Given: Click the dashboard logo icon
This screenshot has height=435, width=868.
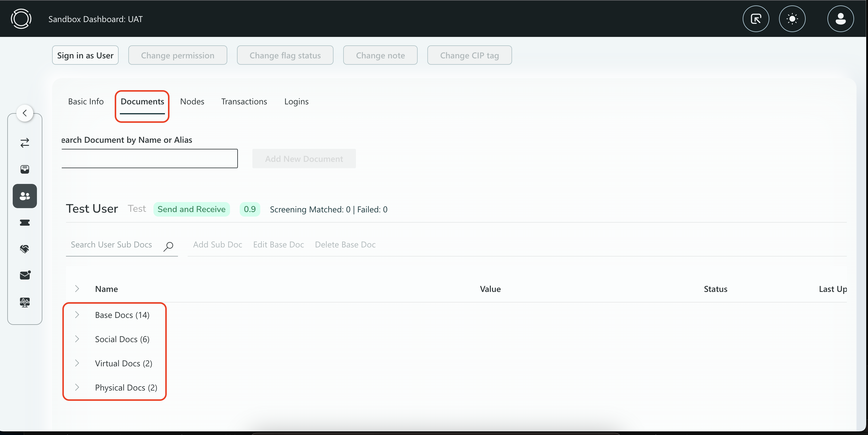Looking at the screenshot, I should pos(21,19).
